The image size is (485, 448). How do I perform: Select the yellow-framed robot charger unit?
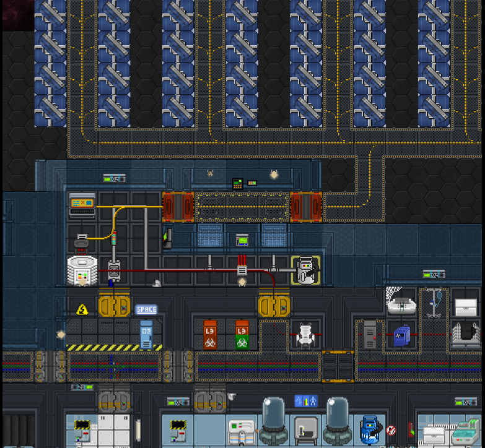(x=305, y=271)
